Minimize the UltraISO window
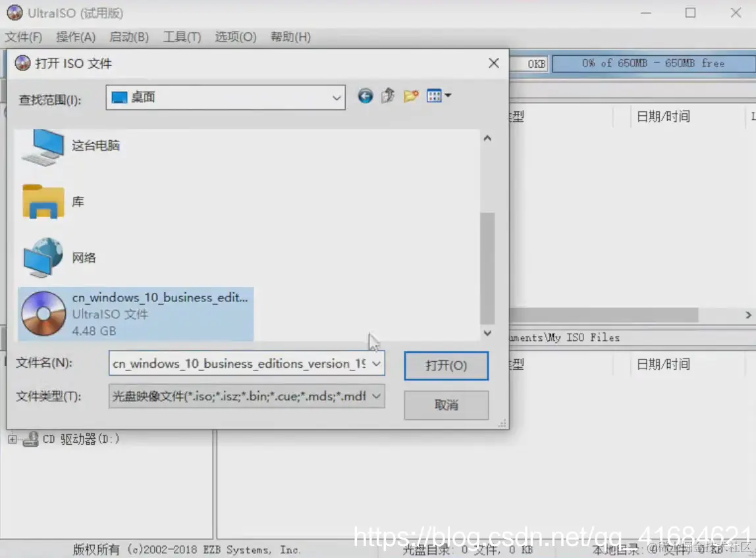The image size is (756, 558). [x=645, y=13]
